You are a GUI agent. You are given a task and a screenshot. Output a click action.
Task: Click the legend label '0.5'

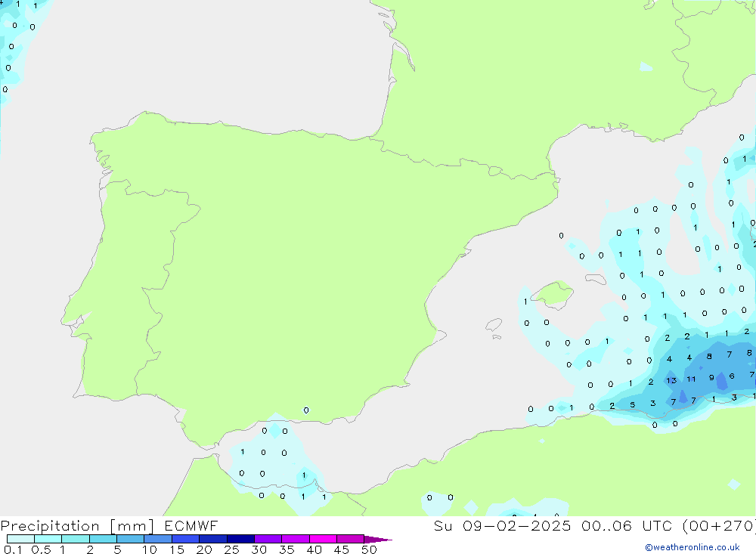pos(41,549)
